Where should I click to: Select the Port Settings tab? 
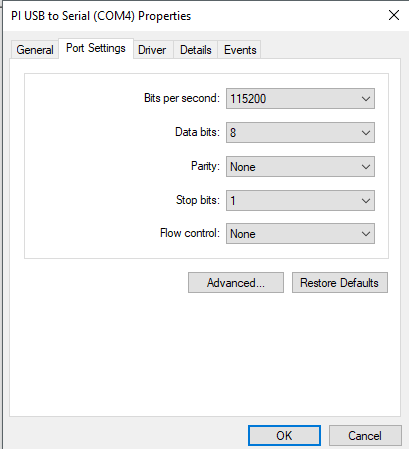pyautogui.click(x=96, y=49)
